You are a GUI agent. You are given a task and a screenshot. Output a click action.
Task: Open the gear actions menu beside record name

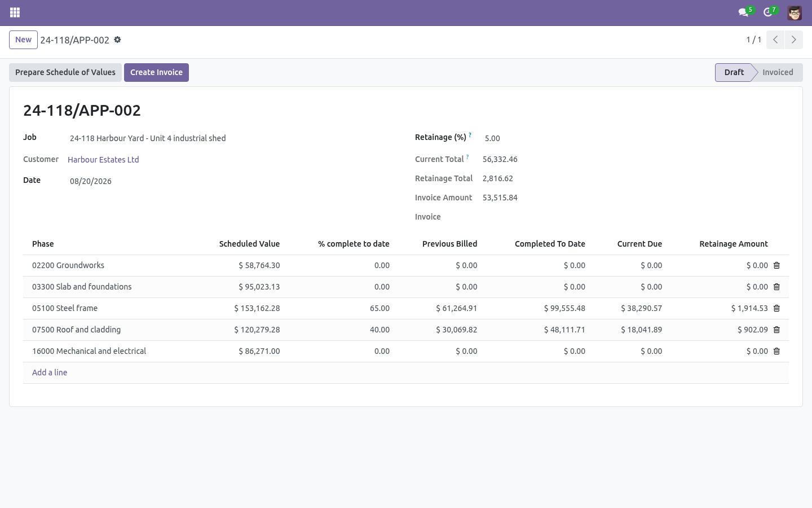pos(117,40)
